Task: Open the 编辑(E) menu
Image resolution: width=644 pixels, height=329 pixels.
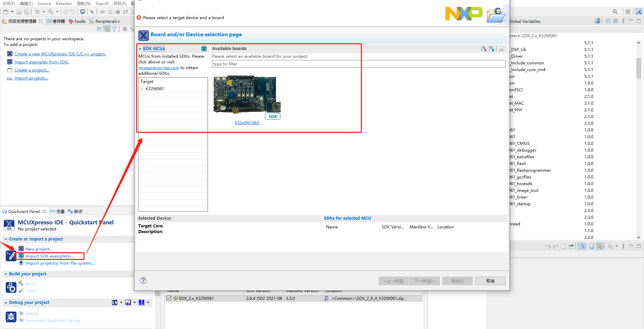Action: pos(26,3)
